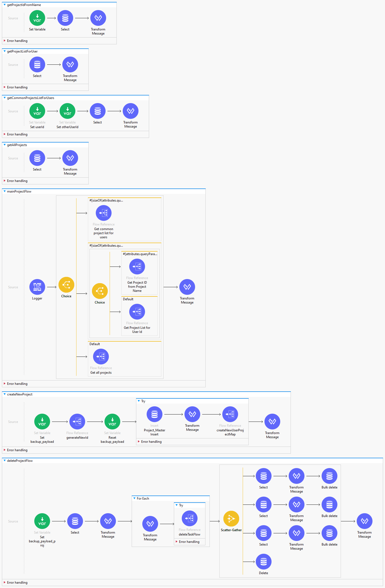
Task: Select the Logger node in mainProjectFlow
Action: pos(37,287)
